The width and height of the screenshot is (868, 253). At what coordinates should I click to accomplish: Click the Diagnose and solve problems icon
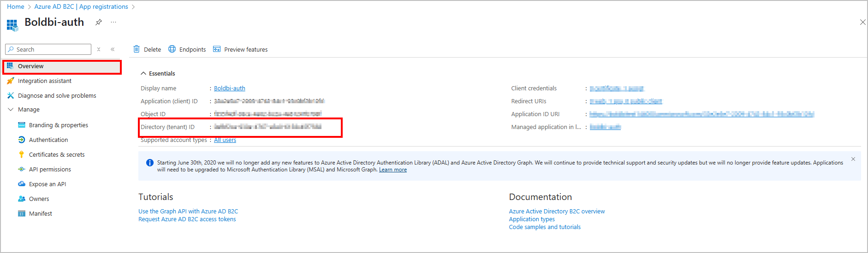(x=10, y=95)
